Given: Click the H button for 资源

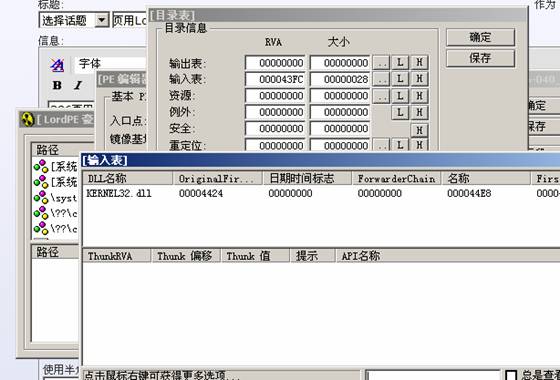Looking at the screenshot, I should pyautogui.click(x=419, y=96).
